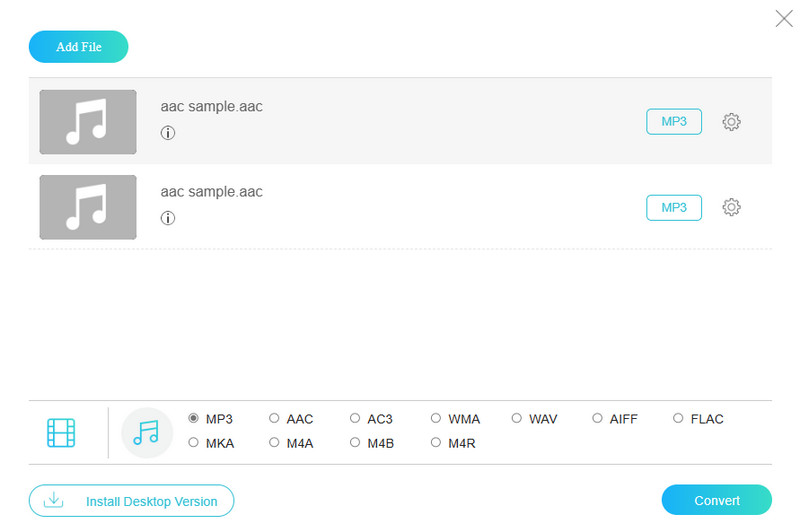This screenshot has height=524, width=800.
Task: Select the MKA format option
Action: (x=194, y=443)
